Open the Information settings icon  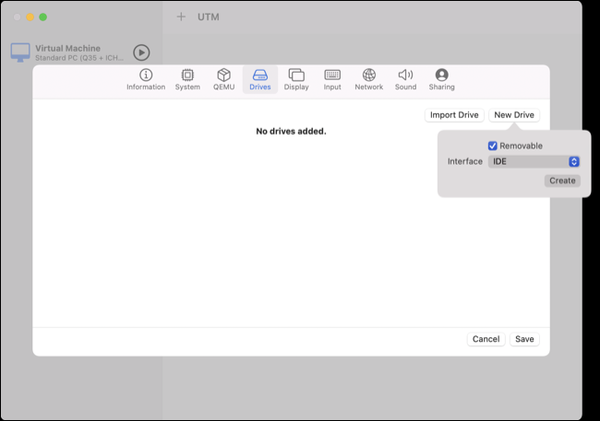click(x=146, y=75)
